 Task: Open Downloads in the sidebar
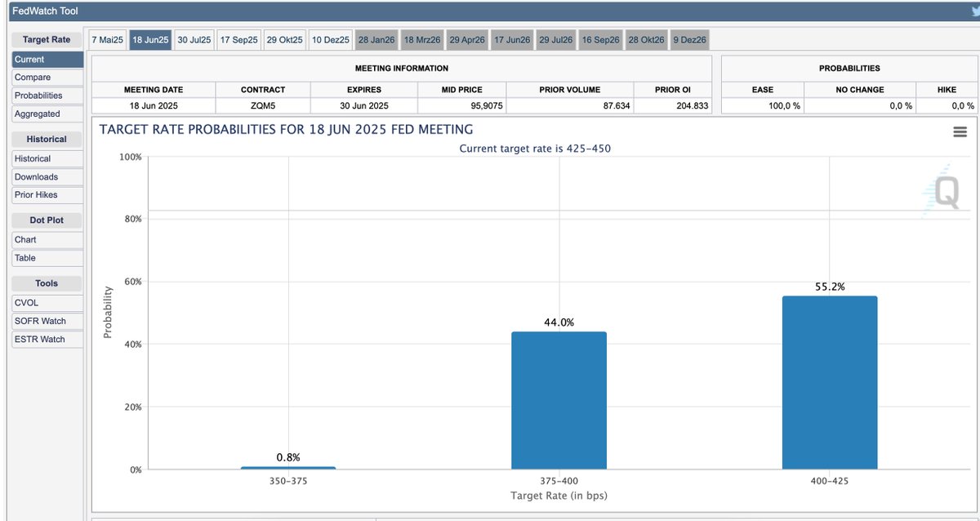(47, 176)
